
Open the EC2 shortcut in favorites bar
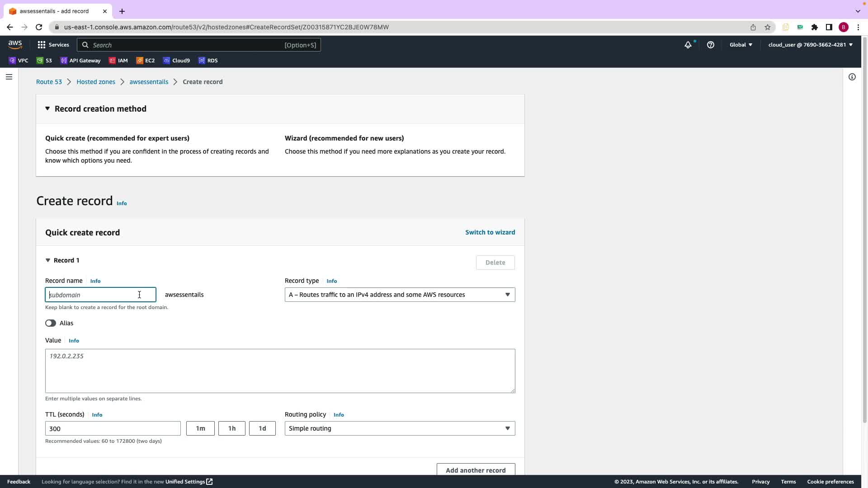146,61
